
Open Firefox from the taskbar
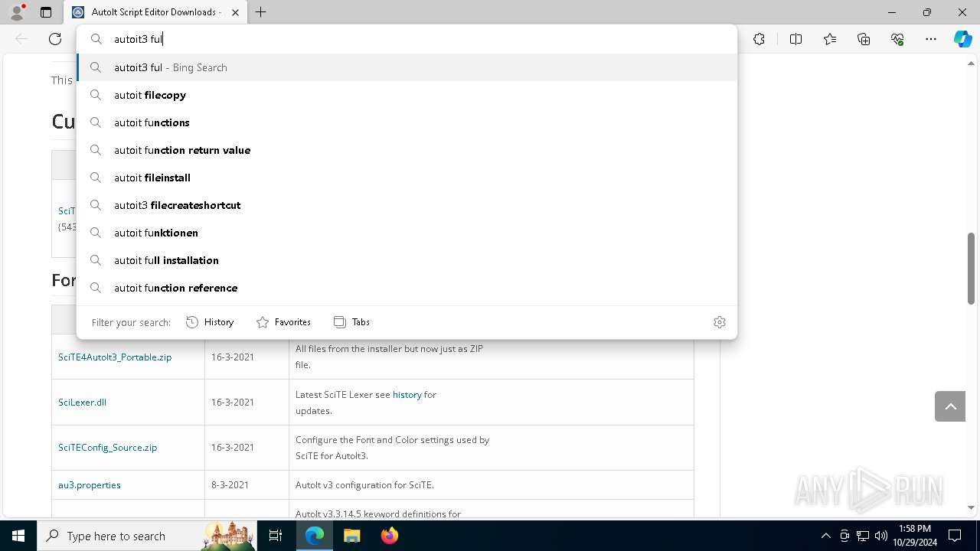[x=389, y=536]
